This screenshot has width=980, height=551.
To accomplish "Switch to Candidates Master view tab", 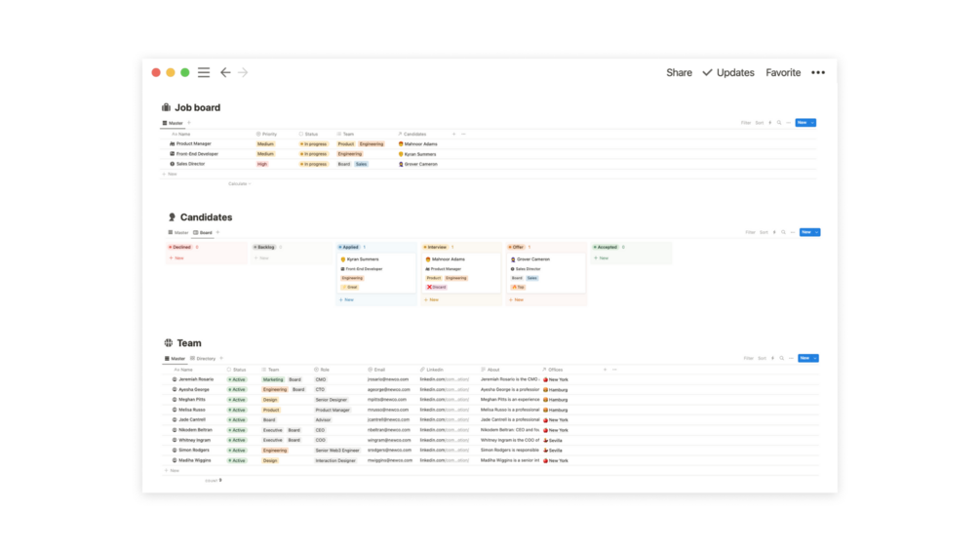I will tap(178, 232).
